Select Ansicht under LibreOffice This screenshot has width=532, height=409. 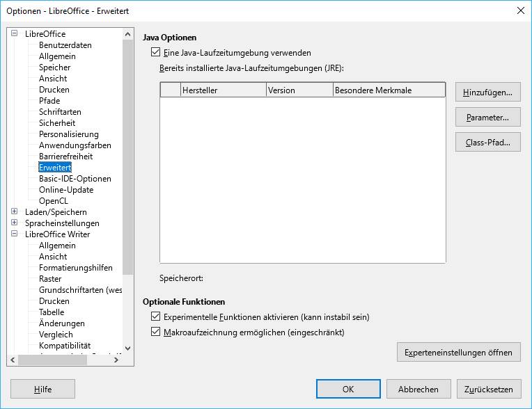click(53, 79)
